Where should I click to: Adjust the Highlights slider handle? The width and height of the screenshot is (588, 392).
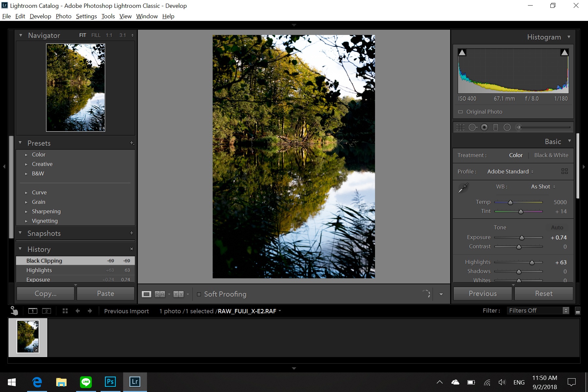pos(532,262)
